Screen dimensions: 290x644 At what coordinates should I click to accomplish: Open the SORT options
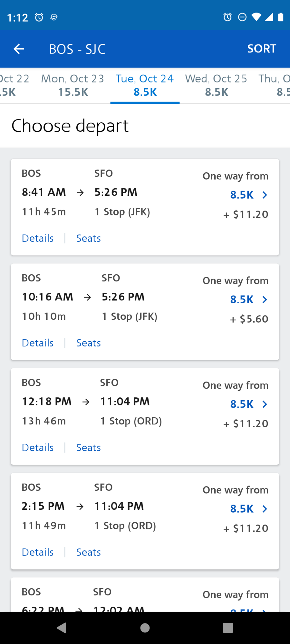(261, 49)
